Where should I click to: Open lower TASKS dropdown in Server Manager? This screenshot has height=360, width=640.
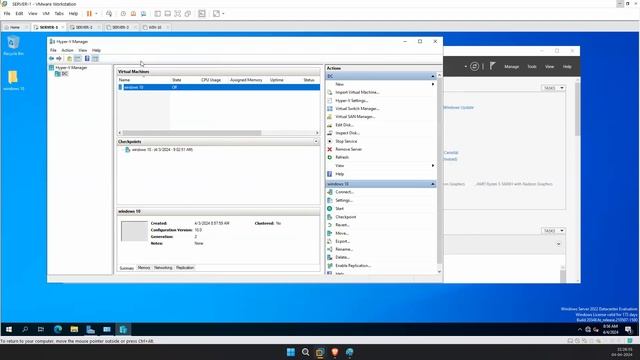[x=553, y=231]
